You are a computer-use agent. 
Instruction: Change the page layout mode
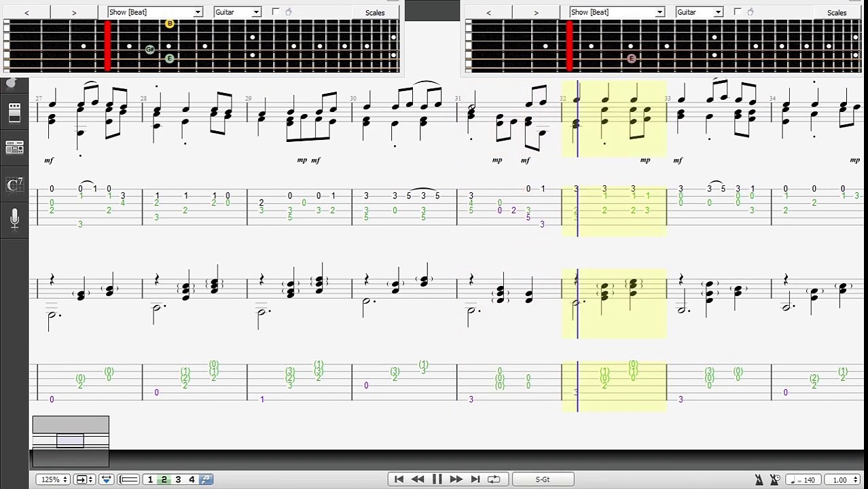(84, 479)
